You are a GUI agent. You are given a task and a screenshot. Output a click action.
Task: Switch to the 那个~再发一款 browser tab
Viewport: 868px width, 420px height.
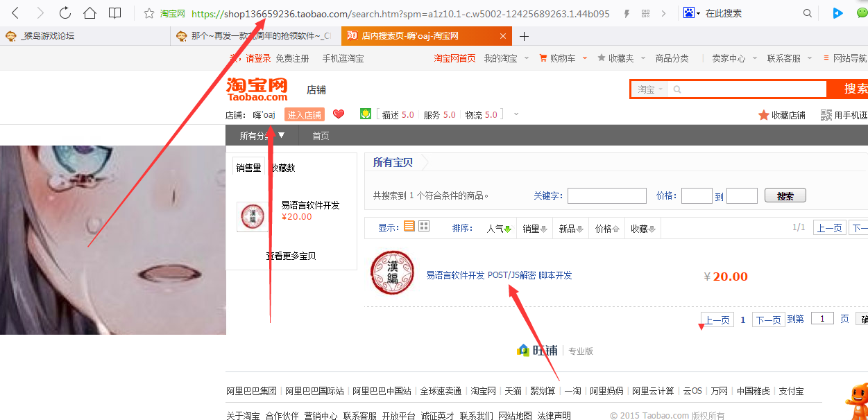[x=255, y=36]
